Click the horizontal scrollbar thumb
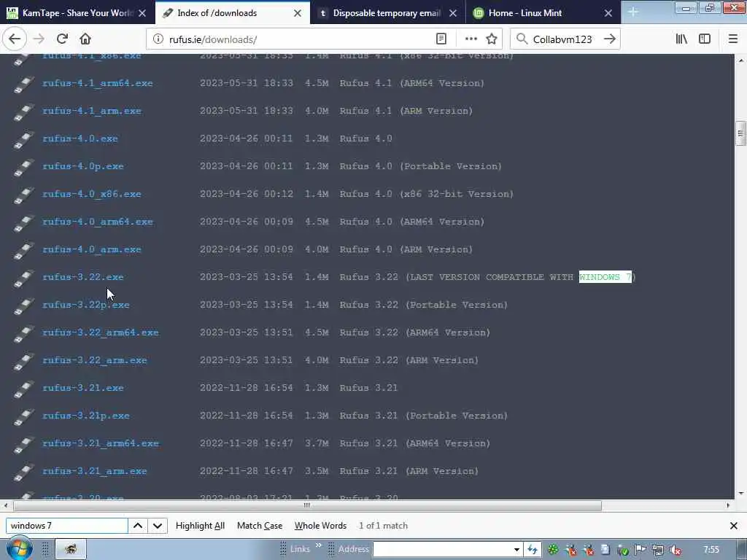This screenshot has width=747, height=560. (x=307, y=505)
